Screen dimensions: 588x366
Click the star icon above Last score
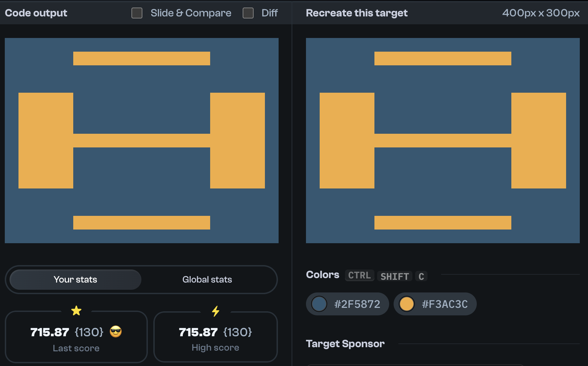76,311
